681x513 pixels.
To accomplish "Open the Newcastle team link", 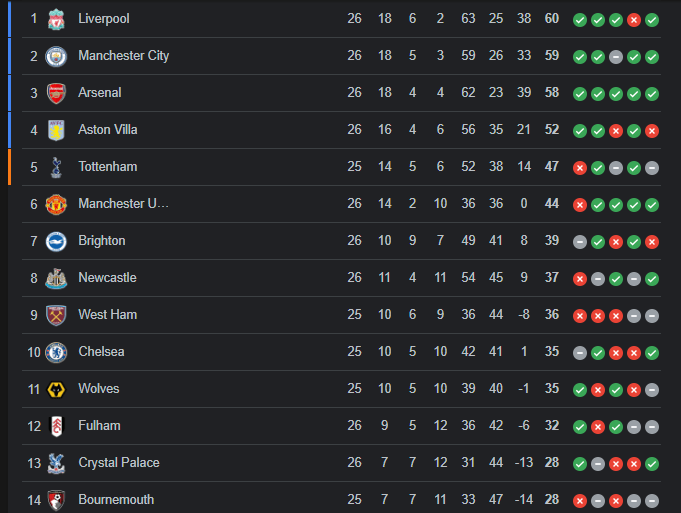I will 107,278.
